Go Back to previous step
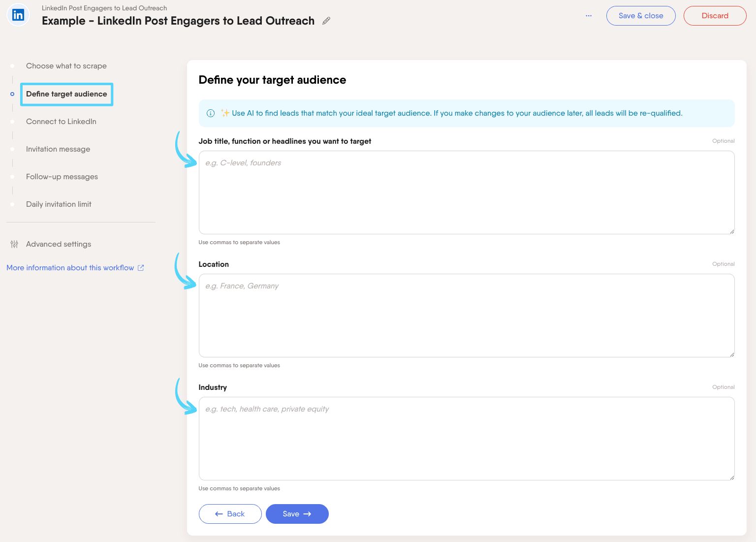This screenshot has height=542, width=756. point(230,514)
